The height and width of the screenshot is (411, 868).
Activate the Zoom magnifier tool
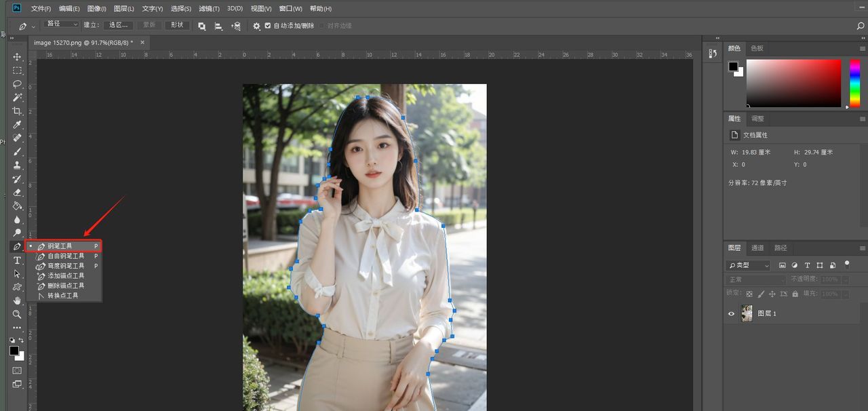(17, 314)
